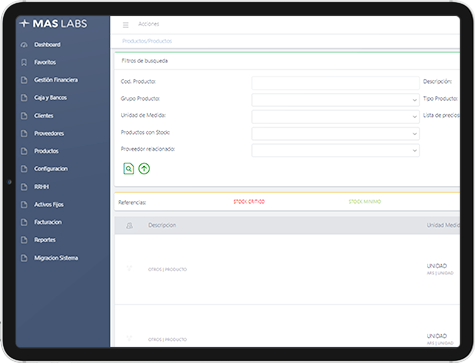Viewport: 475px width, 363px height.
Task: Click the Favoritos bookmark icon
Action: pos(24,62)
